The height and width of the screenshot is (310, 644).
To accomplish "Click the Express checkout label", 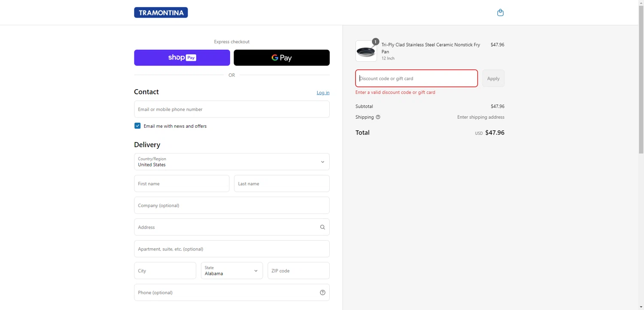I will coord(232,42).
